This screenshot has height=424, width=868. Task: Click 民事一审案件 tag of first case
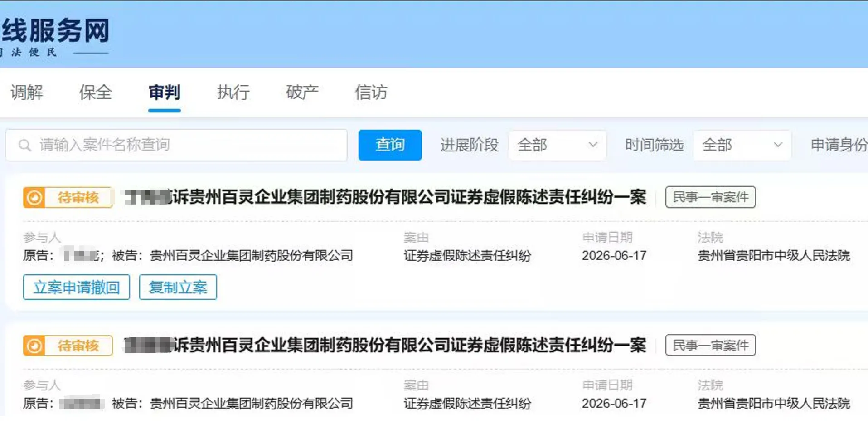710,197
